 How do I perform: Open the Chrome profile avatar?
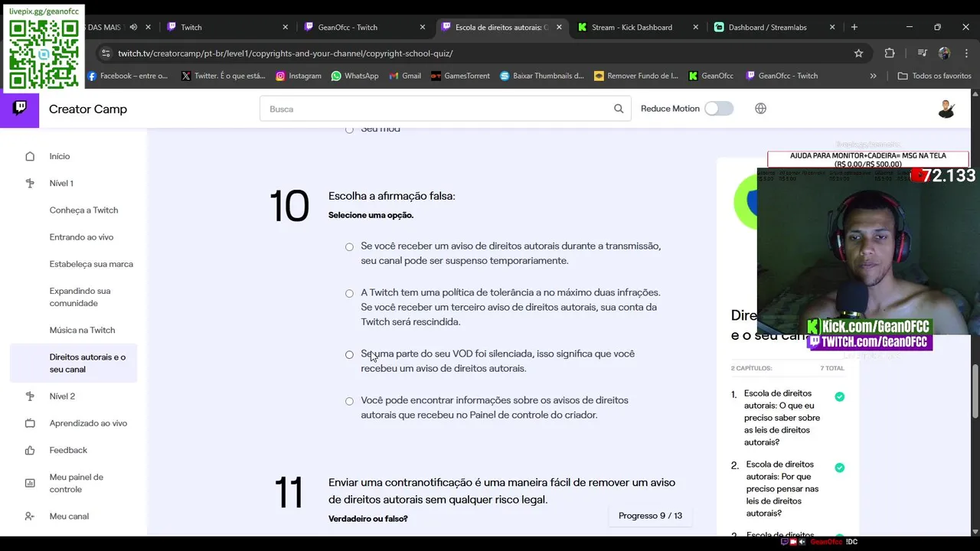point(944,54)
